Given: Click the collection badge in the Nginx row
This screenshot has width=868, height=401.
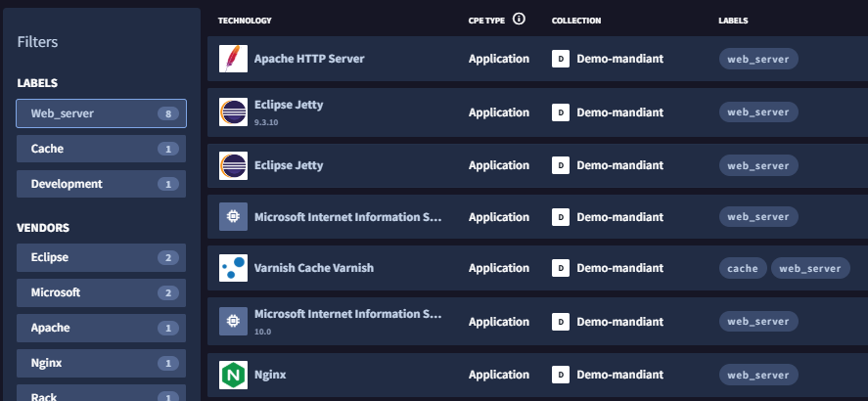Looking at the screenshot, I should click(x=561, y=375).
